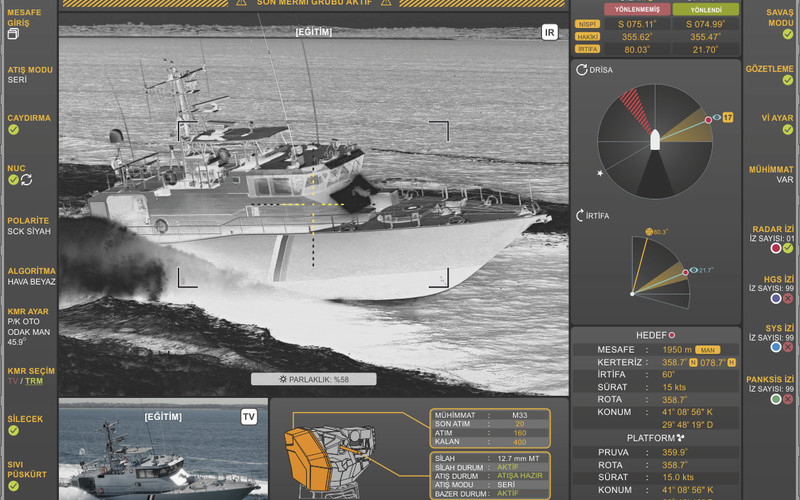Click the eye icon on DRİSA dial

click(717, 117)
